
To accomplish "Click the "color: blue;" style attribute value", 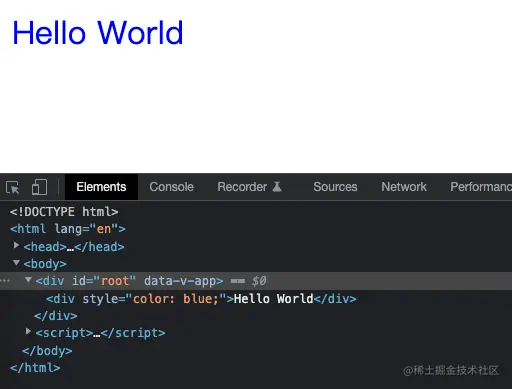I will [x=175, y=299].
